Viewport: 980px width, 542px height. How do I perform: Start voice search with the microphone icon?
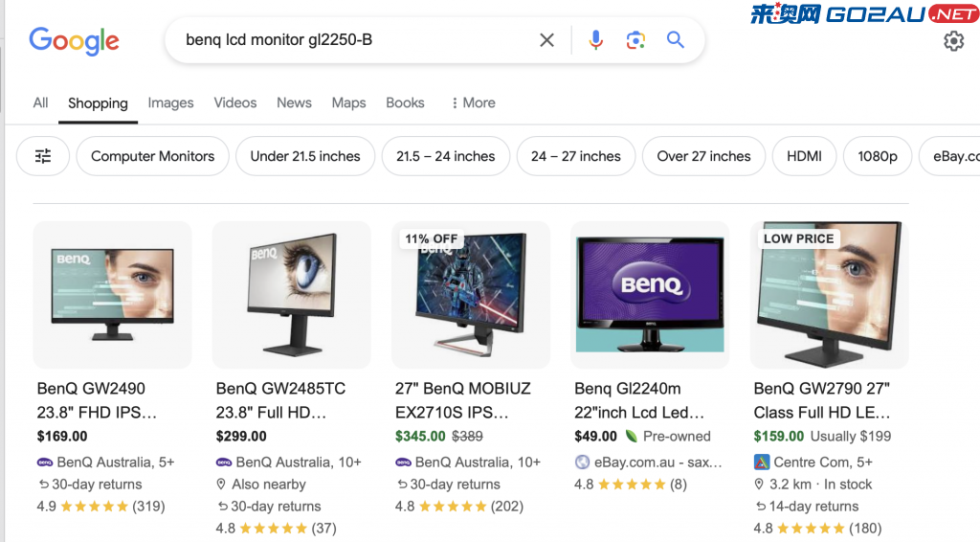[595, 40]
